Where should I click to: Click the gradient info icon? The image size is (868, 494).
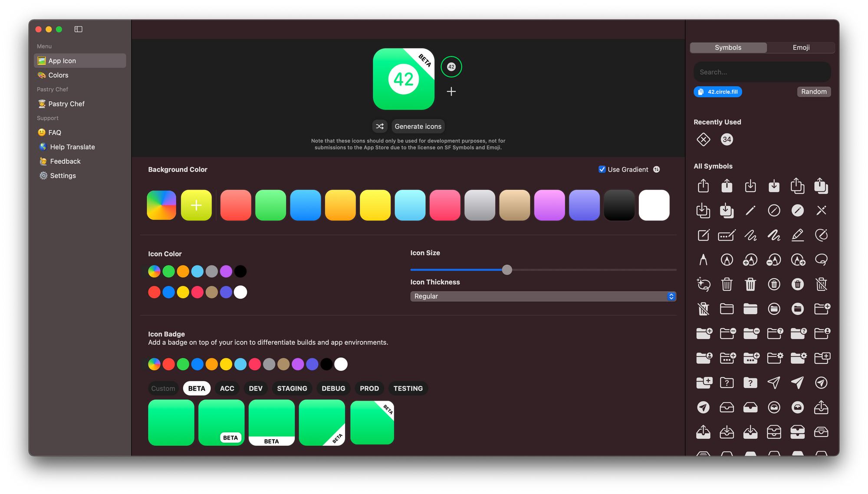[x=657, y=169]
